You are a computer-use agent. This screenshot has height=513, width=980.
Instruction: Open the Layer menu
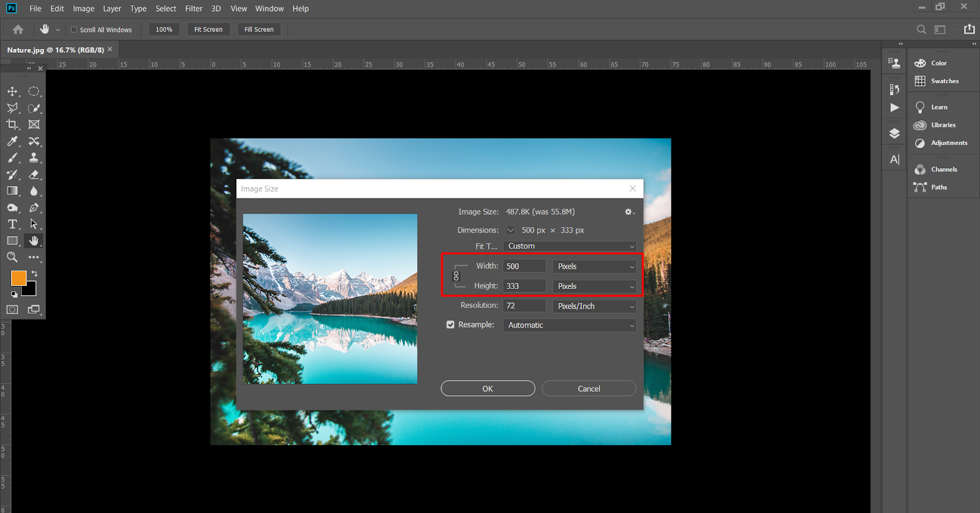click(112, 9)
